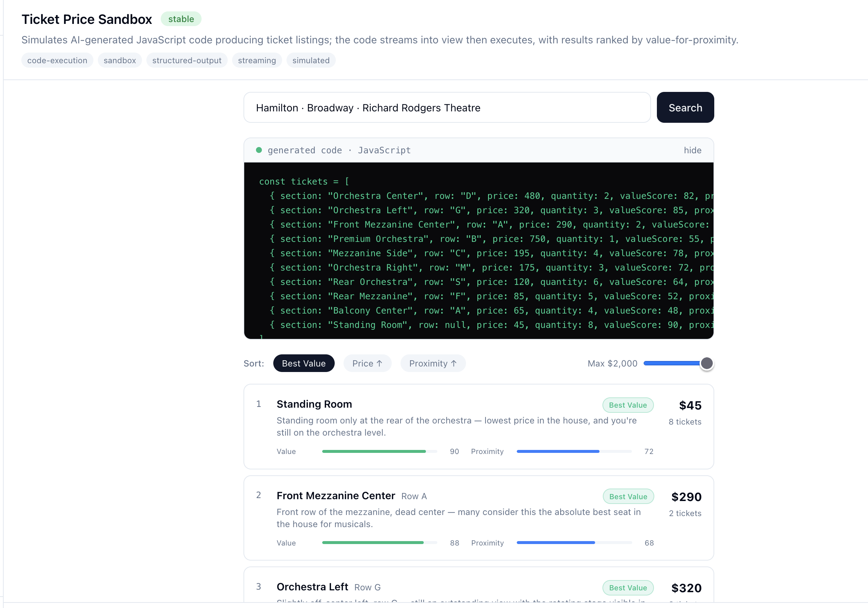Click Best Value badge on Front Mezzanine Center
Image resolution: width=868 pixels, height=608 pixels.
click(x=627, y=497)
